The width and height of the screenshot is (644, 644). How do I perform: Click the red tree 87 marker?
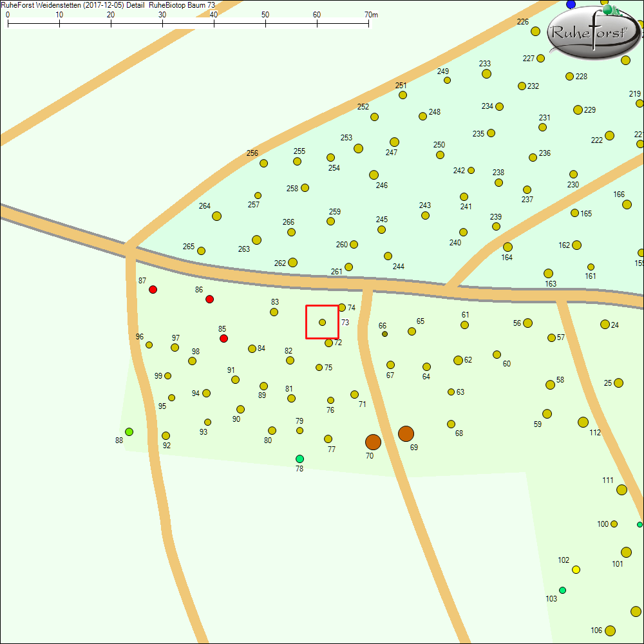153,290
